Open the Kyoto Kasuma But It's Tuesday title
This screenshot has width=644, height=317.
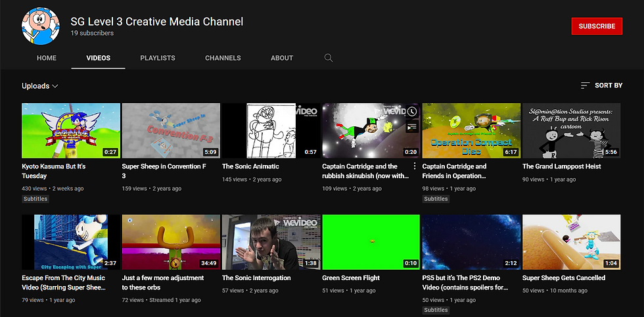(54, 171)
